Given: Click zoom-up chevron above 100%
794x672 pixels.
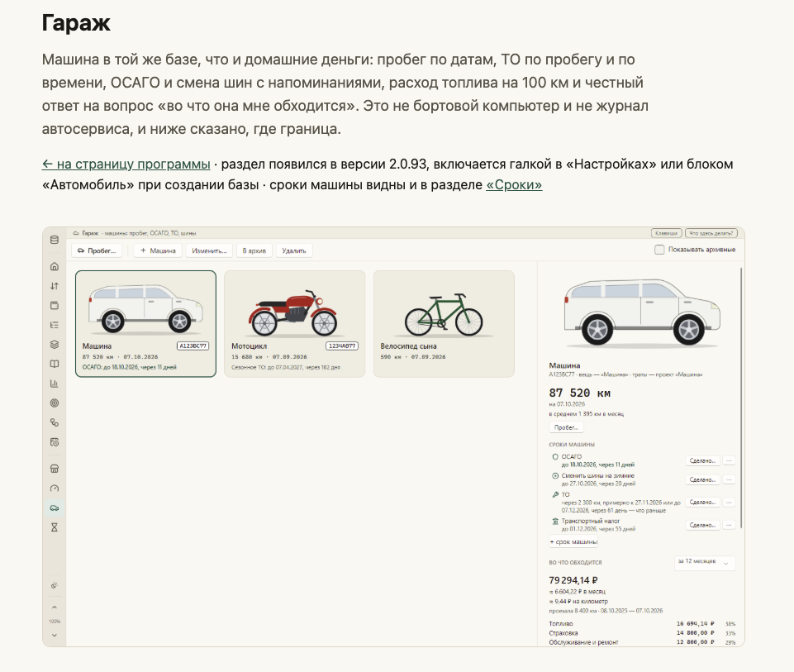Looking at the screenshot, I should click(x=55, y=608).
